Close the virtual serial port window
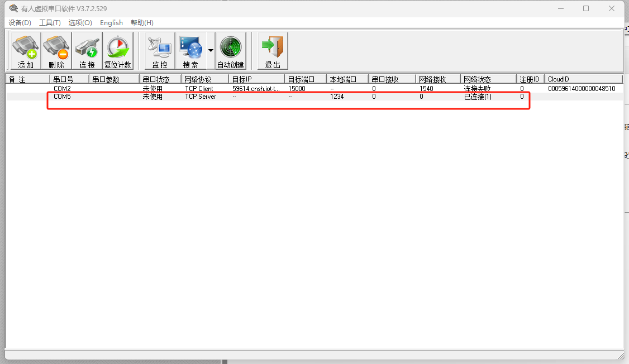 click(x=611, y=8)
